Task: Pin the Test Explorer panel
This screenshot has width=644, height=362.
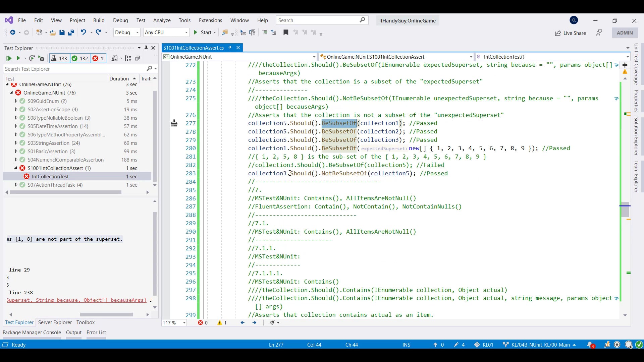Action: (x=146, y=48)
